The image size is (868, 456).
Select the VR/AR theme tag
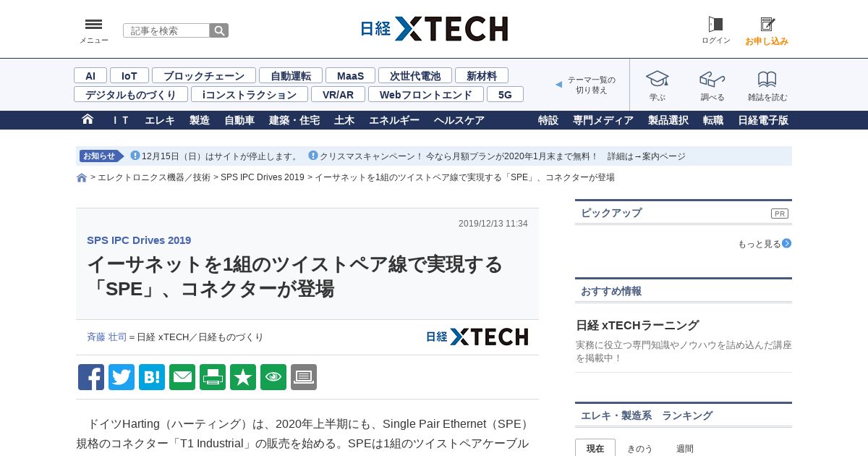click(338, 94)
